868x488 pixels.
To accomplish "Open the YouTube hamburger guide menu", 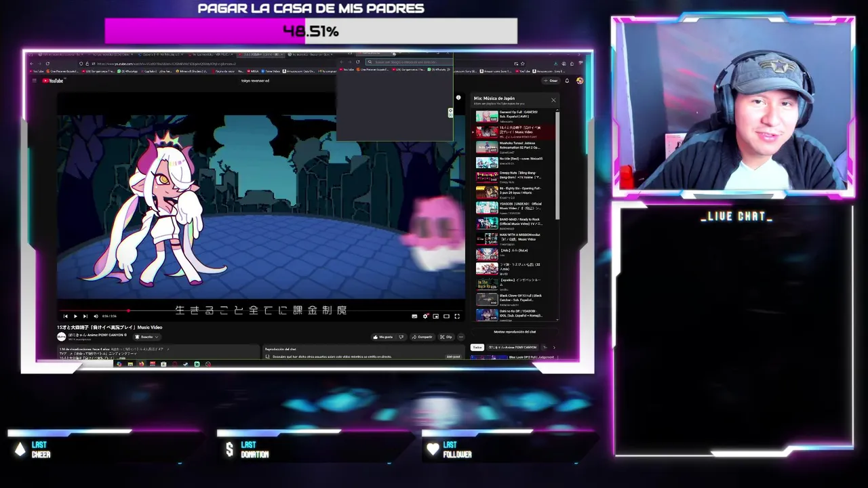I will point(34,81).
